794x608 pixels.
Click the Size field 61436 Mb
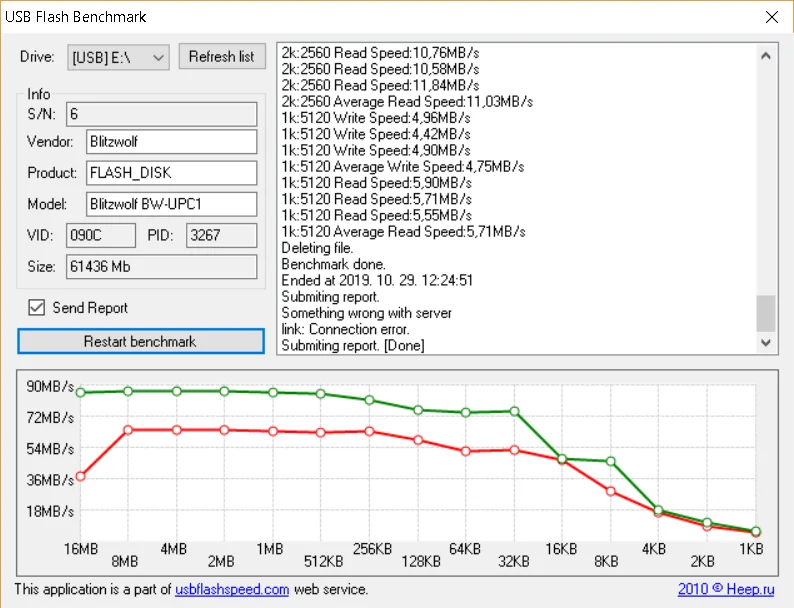click(x=171, y=267)
